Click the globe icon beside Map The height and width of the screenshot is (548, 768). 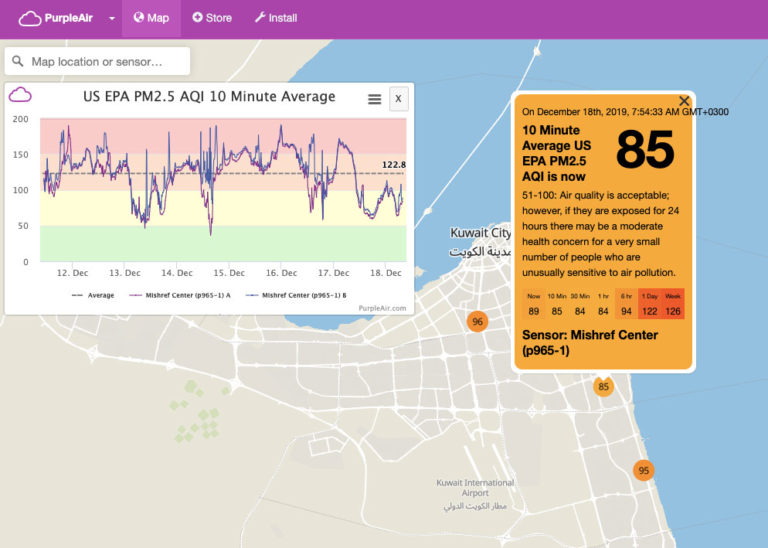click(139, 18)
